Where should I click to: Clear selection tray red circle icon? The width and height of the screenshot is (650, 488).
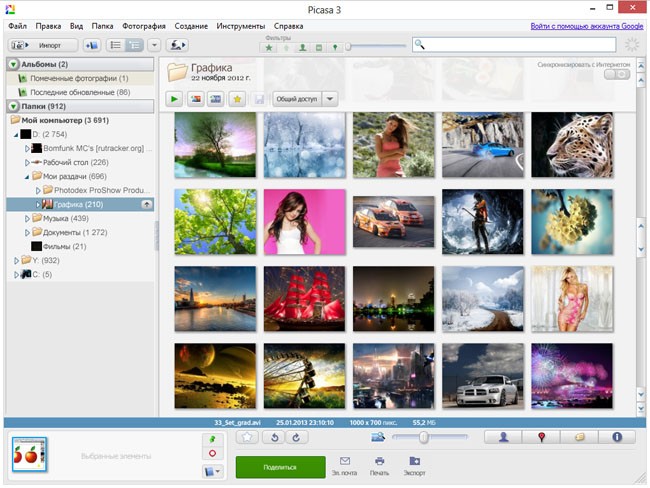pos(212,453)
